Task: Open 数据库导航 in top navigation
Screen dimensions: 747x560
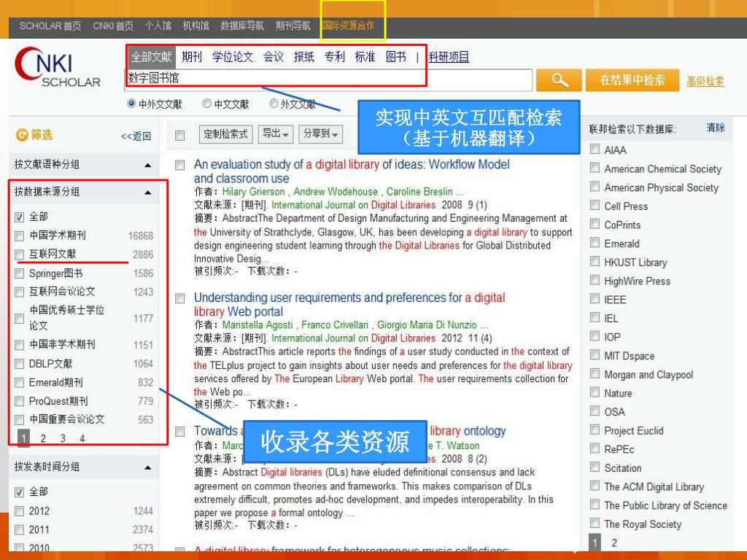Action: pos(242,26)
